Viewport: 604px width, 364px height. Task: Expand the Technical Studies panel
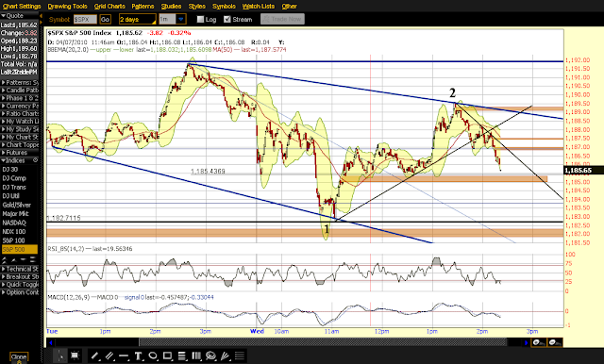pos(19,269)
